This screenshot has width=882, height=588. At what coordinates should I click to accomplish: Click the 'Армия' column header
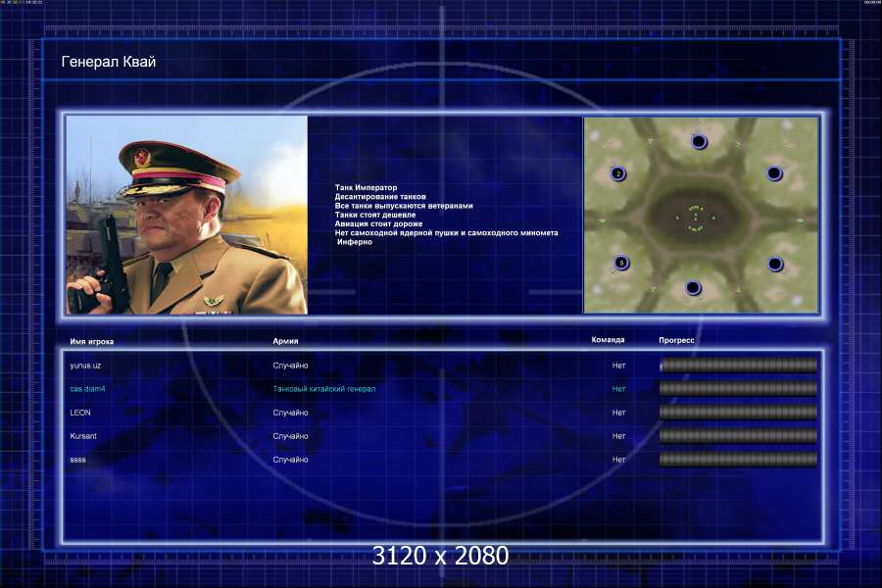[x=285, y=341]
